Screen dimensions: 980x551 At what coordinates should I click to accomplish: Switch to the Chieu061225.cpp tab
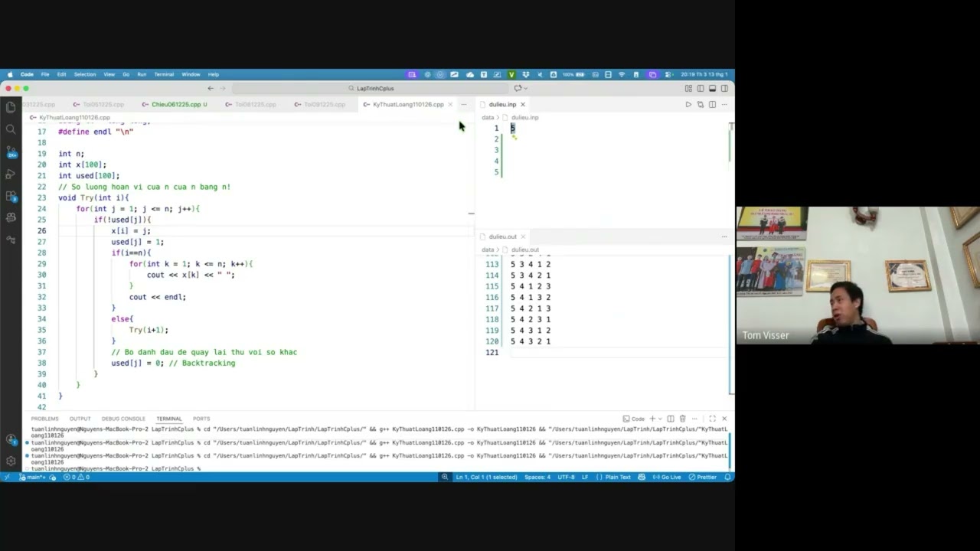175,104
